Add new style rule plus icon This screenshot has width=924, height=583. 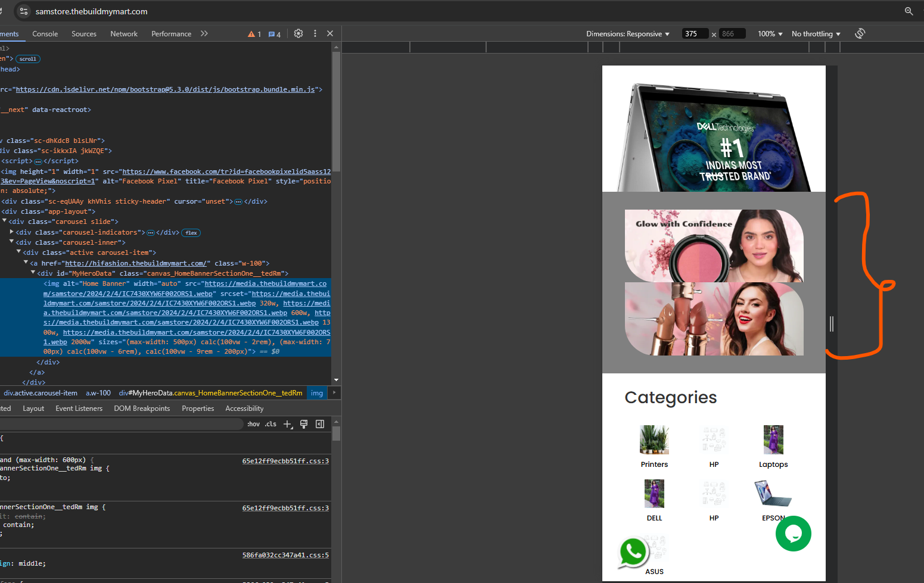click(x=288, y=424)
